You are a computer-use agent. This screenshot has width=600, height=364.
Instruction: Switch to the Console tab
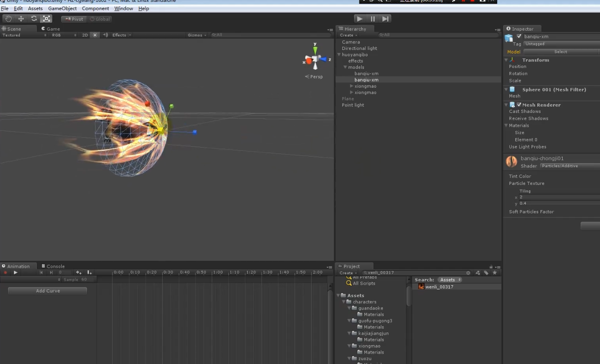click(x=53, y=266)
